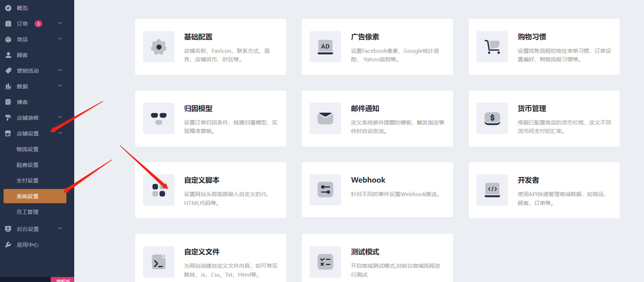644x282 pixels.
Task: Expand the 订单 menu chevron
Action: (60, 23)
